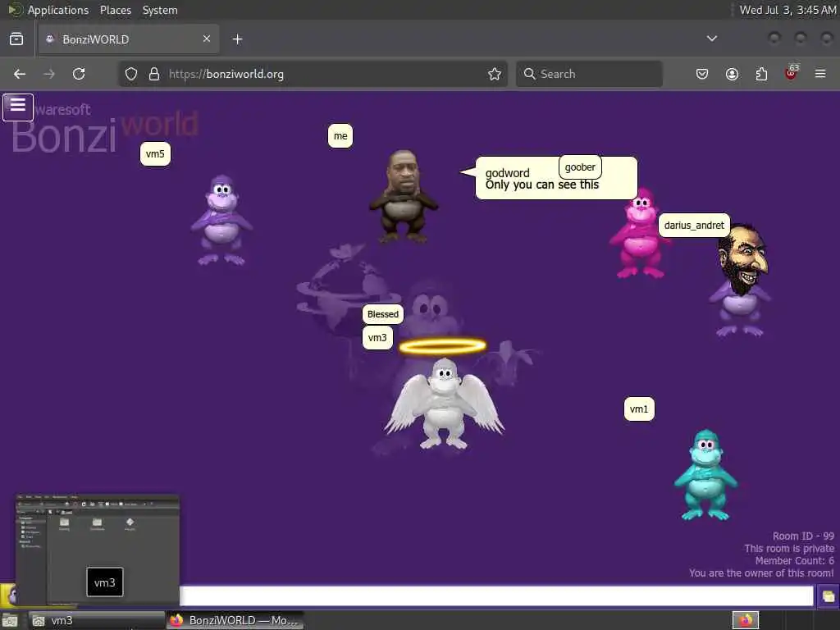Open the BonziWORLD page hamburger menu
840x630 pixels.
point(18,107)
